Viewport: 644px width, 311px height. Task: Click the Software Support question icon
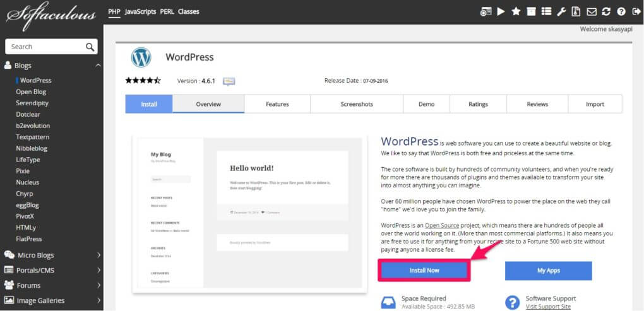(512, 303)
